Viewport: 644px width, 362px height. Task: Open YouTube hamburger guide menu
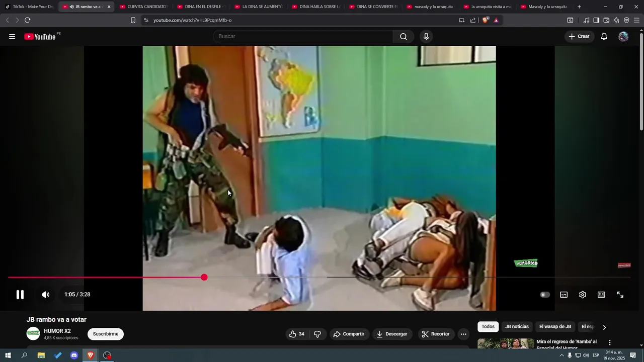[12, 37]
